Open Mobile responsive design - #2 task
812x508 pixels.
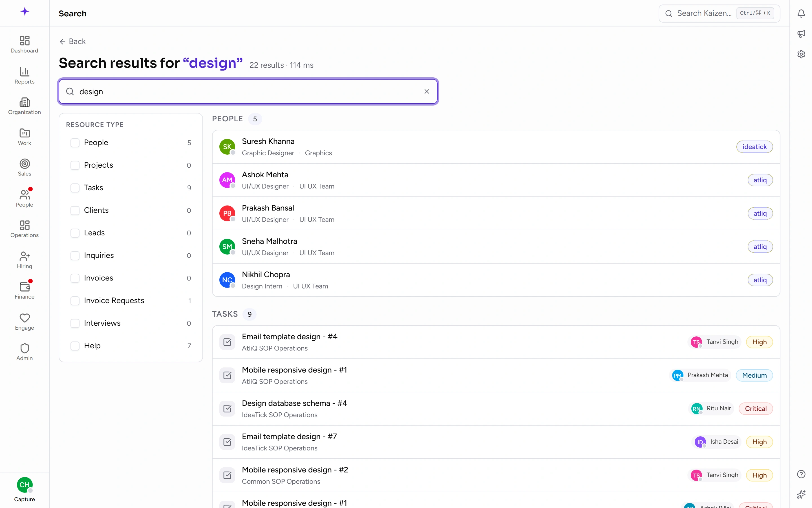[x=496, y=475]
